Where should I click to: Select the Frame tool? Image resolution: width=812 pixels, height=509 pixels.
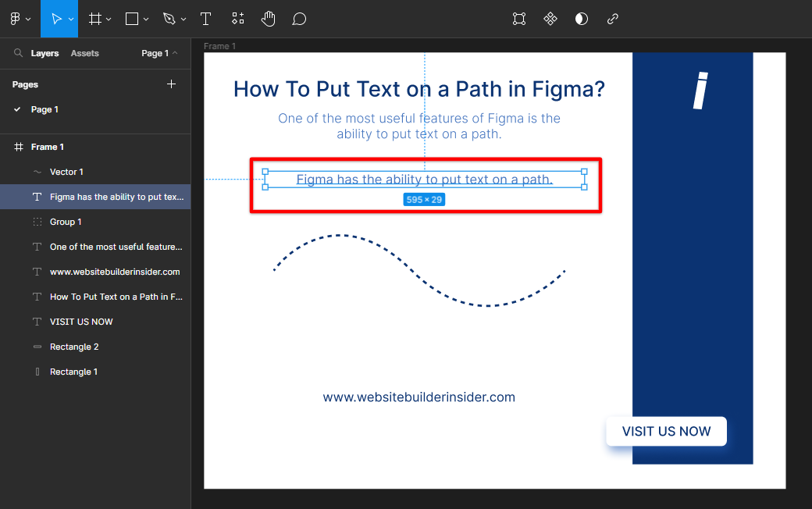(95, 19)
